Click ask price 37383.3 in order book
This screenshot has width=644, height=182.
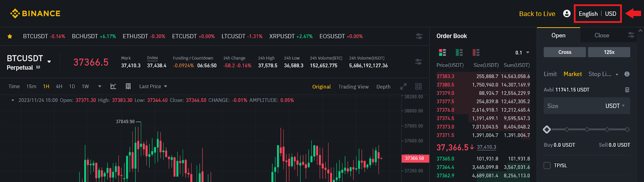(x=445, y=76)
